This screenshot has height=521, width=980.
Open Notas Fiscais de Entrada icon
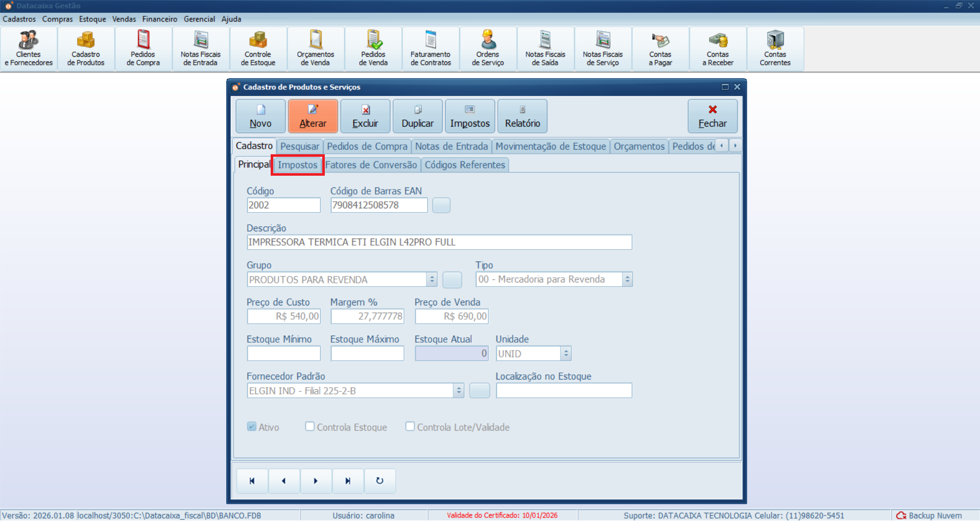(201, 49)
